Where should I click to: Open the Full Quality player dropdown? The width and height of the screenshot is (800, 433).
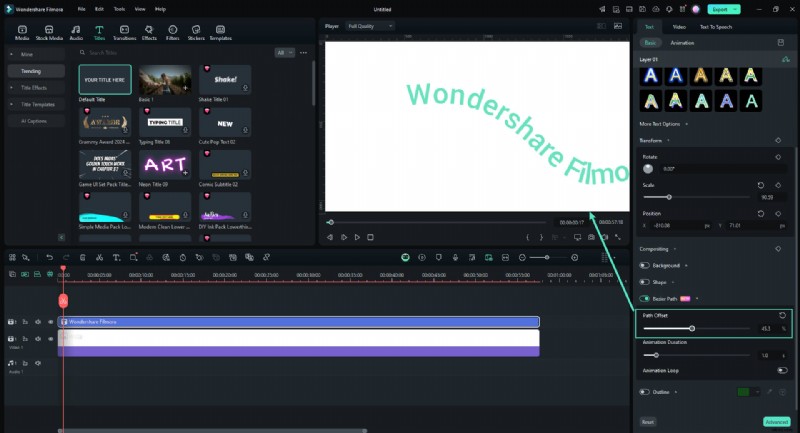pyautogui.click(x=370, y=25)
